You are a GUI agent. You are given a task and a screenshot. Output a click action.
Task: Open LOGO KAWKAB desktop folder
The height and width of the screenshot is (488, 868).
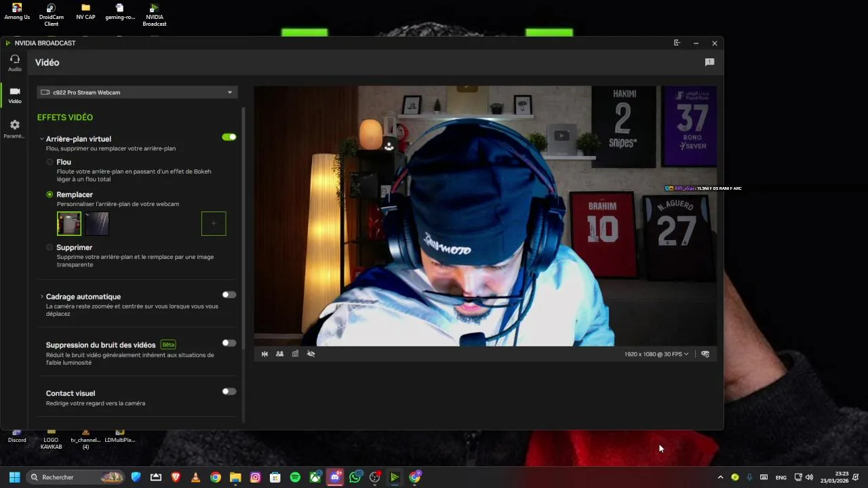[51, 439]
